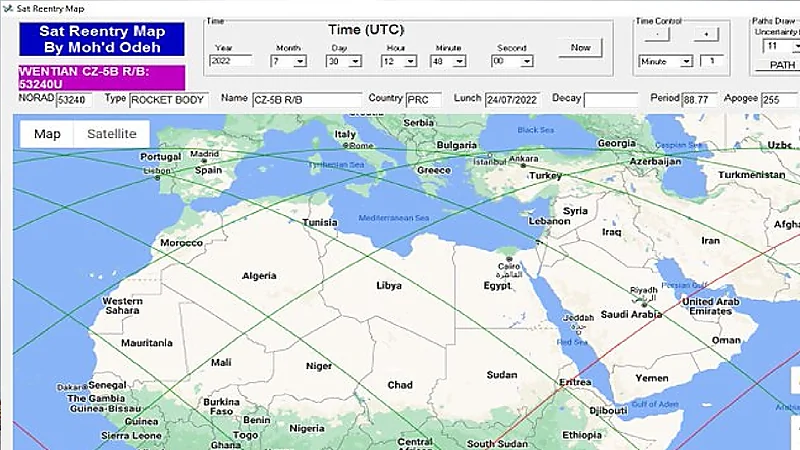Viewport: 800px width, 450px height.
Task: Click the Niger country label
Action: 319,366
